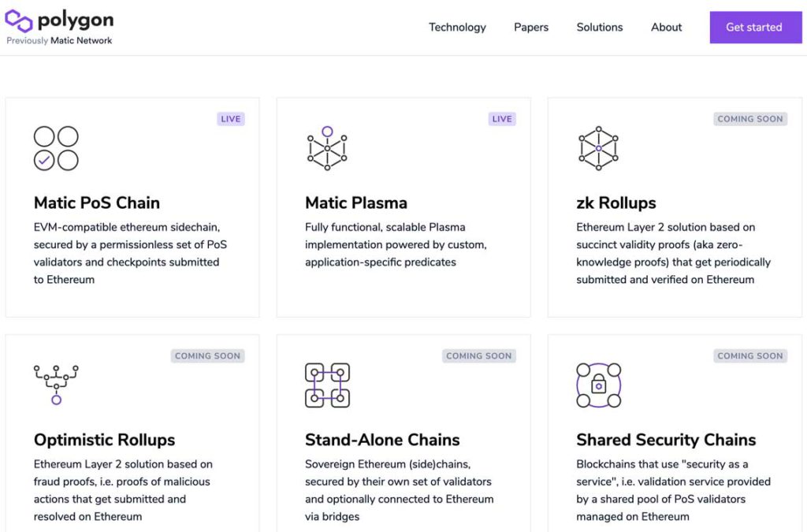Select the Stand-Alone Chains grid icon
Image resolution: width=807 pixels, height=532 pixels.
[x=326, y=384]
